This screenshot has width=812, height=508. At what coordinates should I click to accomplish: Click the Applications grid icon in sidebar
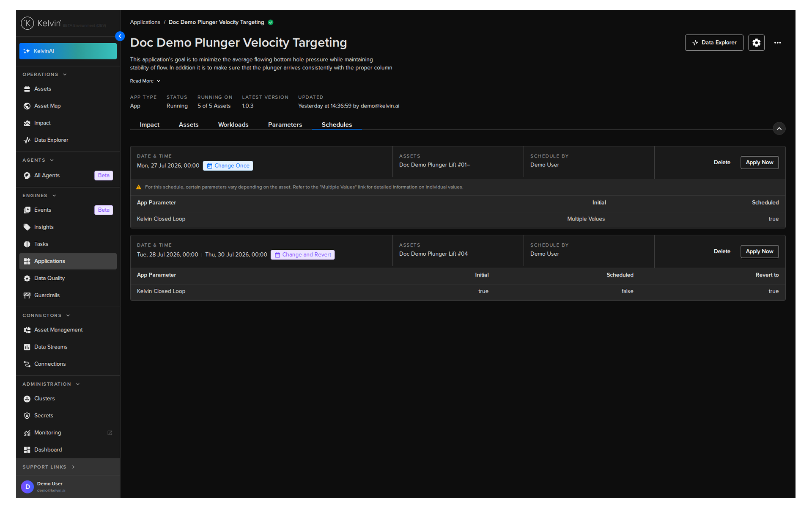[x=27, y=261]
